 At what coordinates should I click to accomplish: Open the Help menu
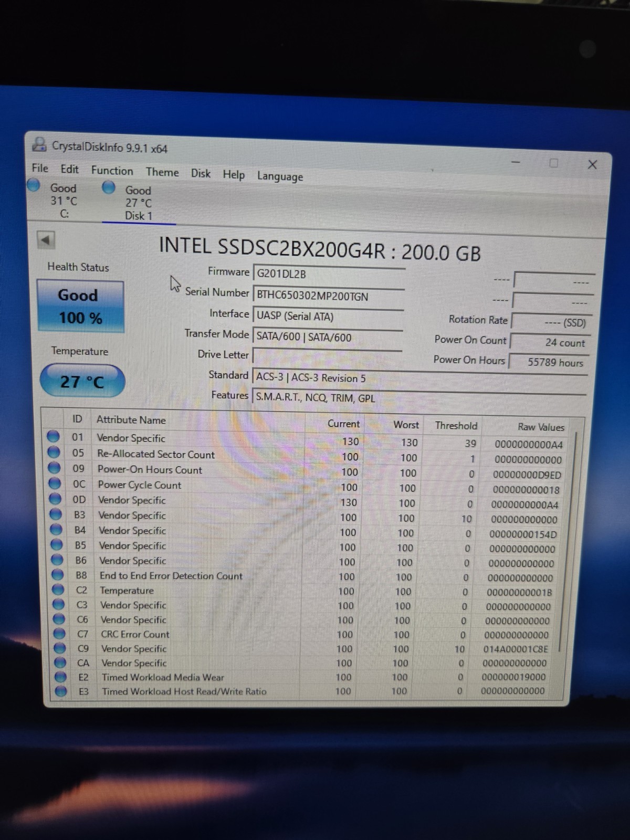234,175
